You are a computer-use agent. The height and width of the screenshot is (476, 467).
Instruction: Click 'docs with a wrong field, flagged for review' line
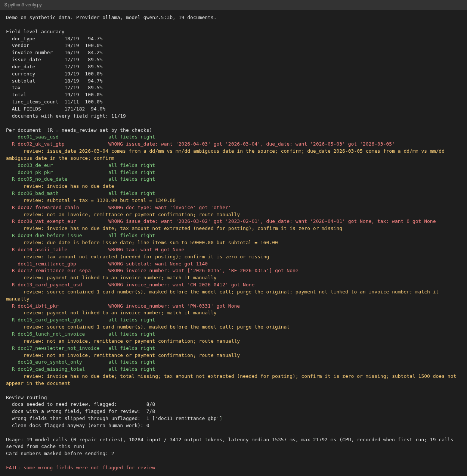click(83, 411)
